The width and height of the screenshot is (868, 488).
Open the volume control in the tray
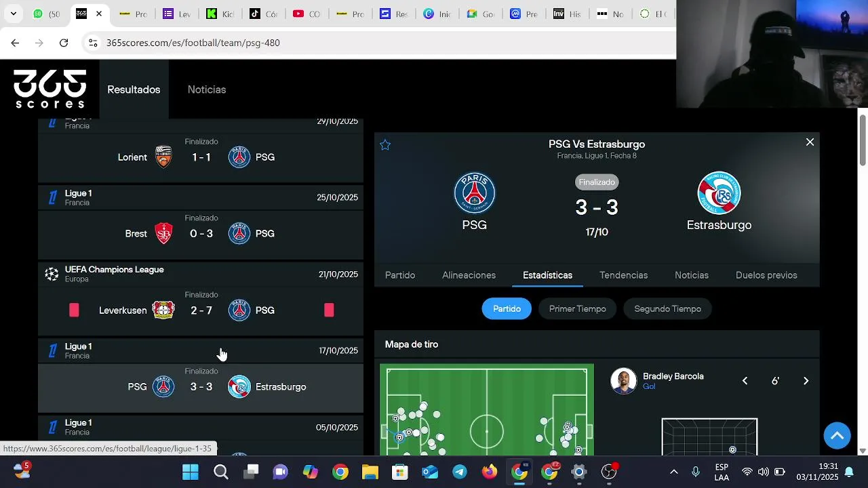click(x=764, y=472)
